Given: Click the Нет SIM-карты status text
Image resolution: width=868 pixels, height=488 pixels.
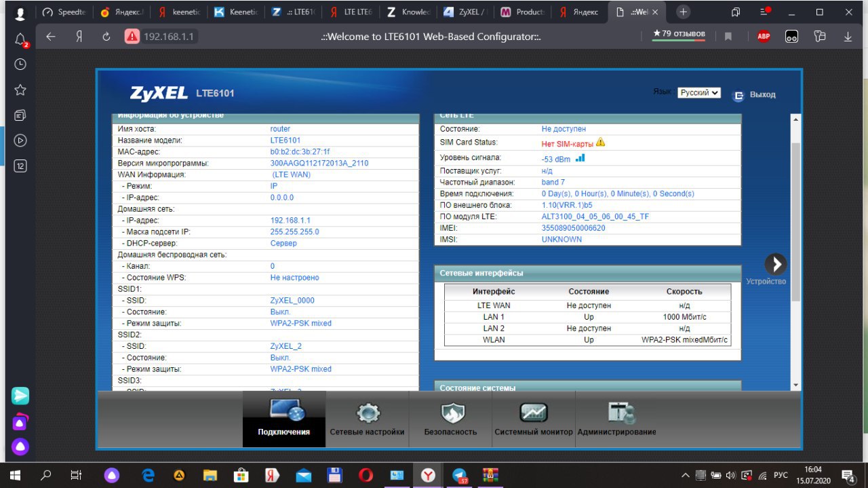Looking at the screenshot, I should (567, 143).
